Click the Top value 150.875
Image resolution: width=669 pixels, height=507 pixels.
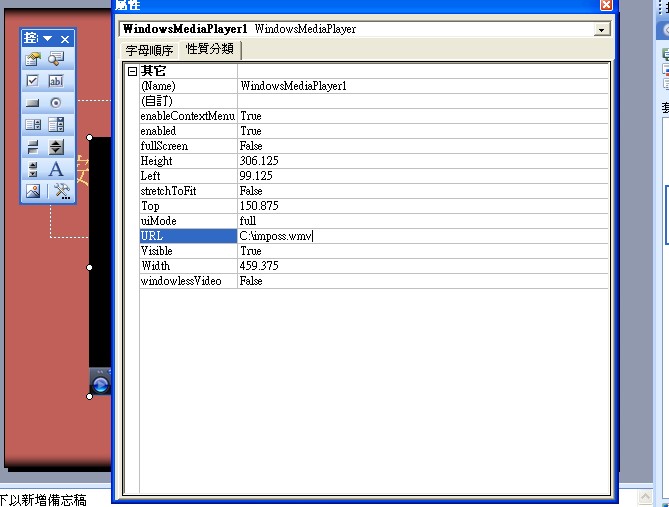[259, 206]
